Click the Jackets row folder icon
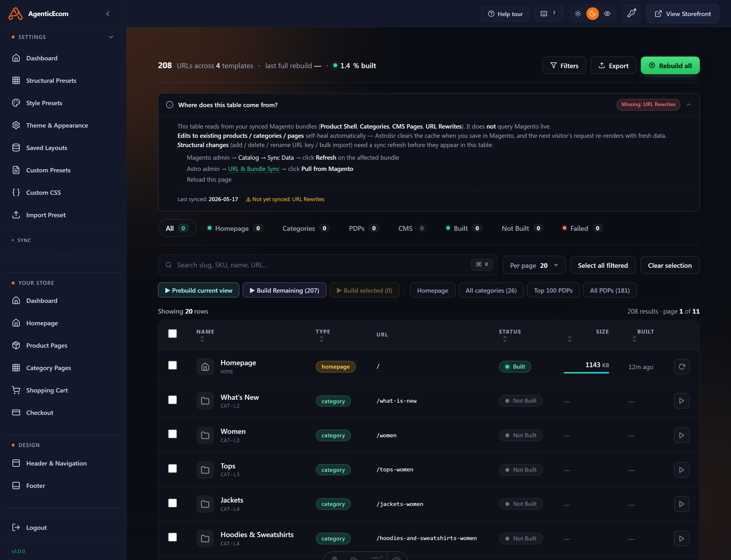Screen dimensions: 731x560 (205, 504)
